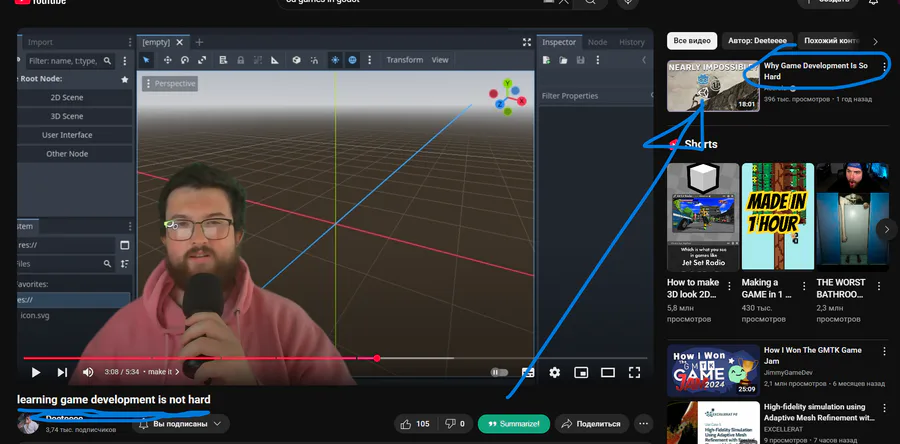Switch to the Godot Inspector tab
Screen dimensions: 900x444
[560, 42]
